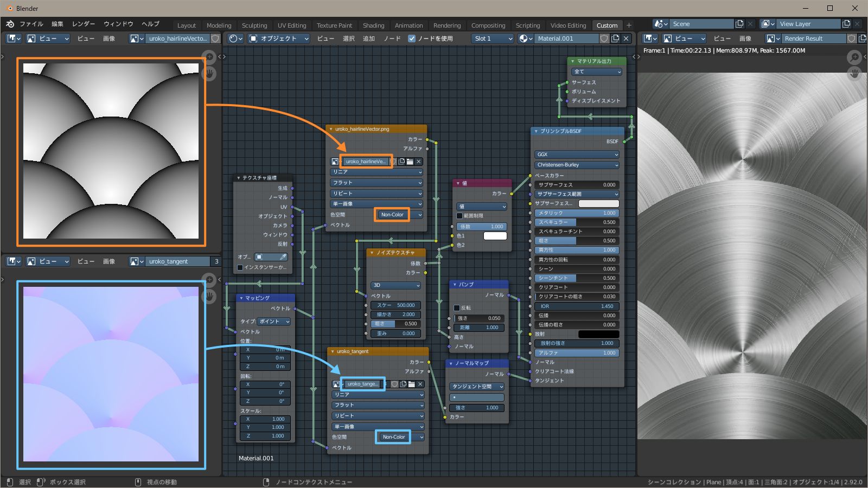Click zoom magnifier icon in Render Result viewer
Viewport: 868px width, 488px height.
point(854,57)
